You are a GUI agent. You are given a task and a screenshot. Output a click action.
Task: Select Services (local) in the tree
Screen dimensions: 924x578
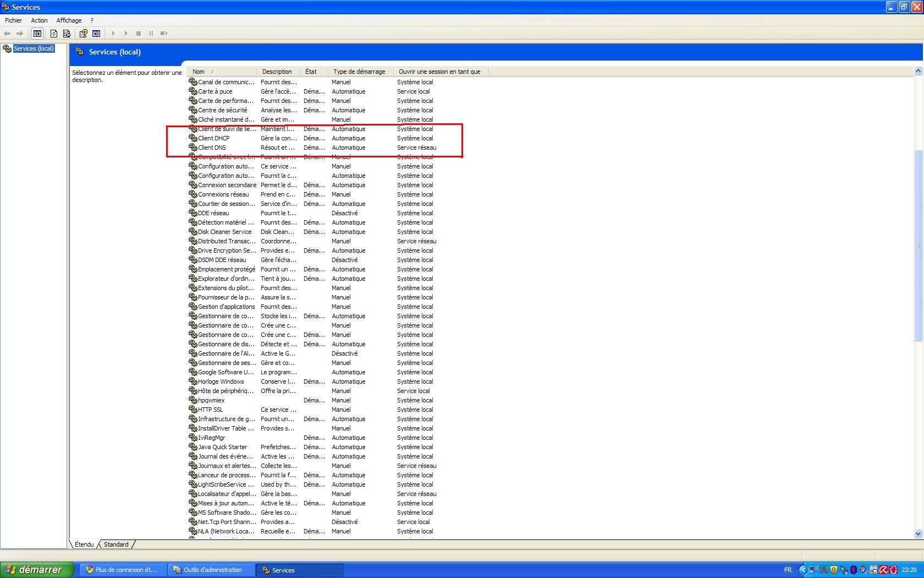pos(34,48)
